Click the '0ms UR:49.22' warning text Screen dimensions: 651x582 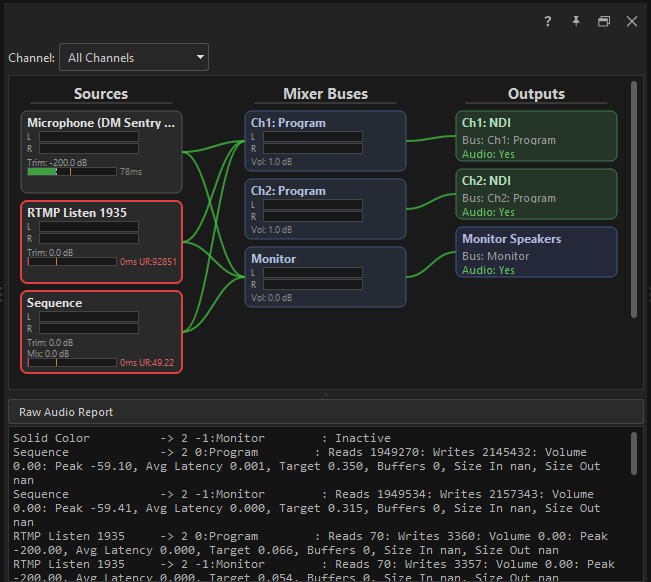pyautogui.click(x=147, y=362)
